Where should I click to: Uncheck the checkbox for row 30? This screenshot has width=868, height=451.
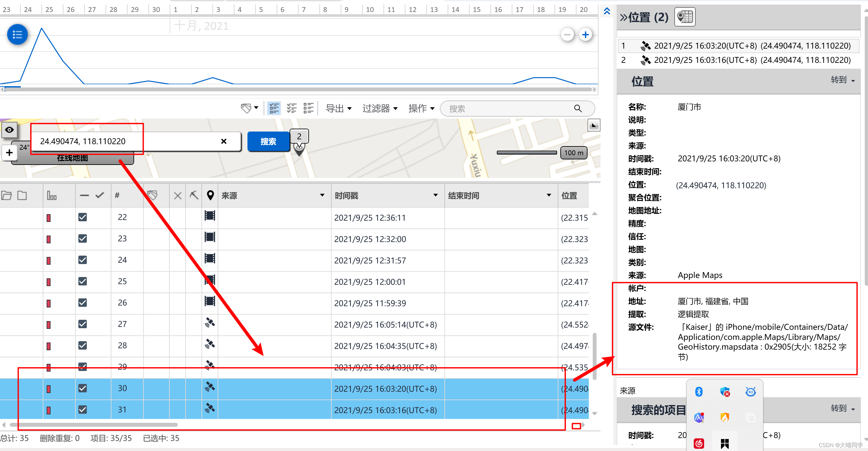pyautogui.click(x=83, y=388)
